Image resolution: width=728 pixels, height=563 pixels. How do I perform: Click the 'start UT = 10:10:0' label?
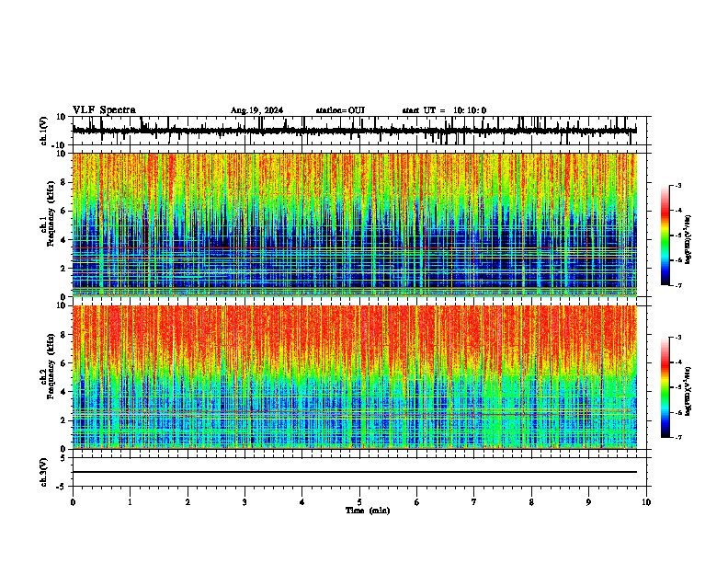click(444, 110)
